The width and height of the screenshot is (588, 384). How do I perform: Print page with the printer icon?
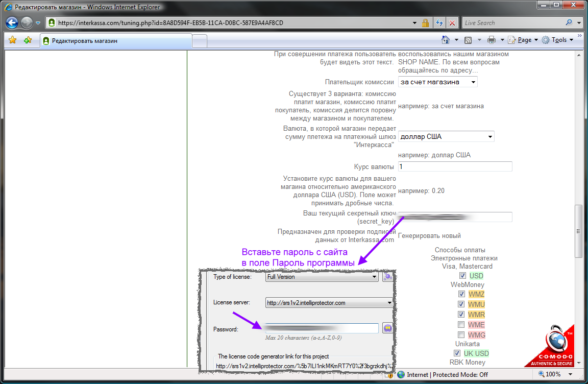click(491, 40)
